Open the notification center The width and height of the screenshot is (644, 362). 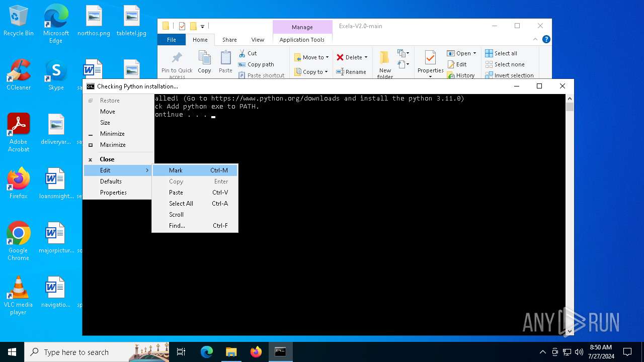[627, 352]
